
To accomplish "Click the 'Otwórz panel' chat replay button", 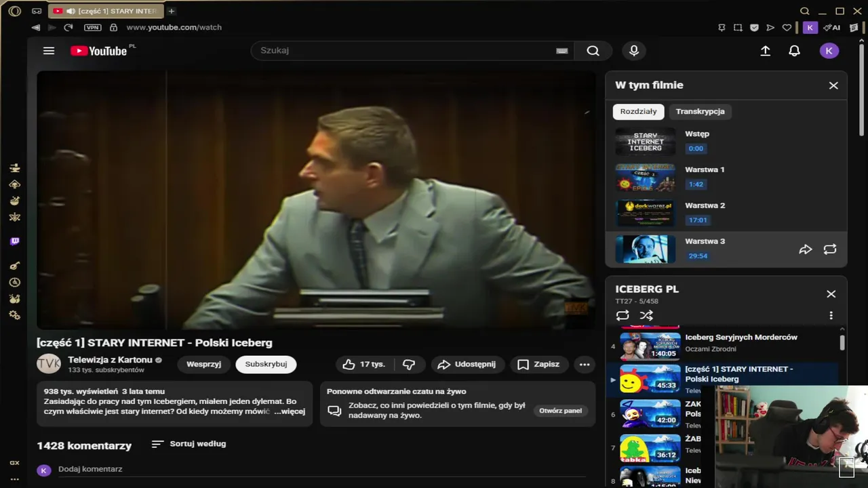I will click(x=560, y=411).
